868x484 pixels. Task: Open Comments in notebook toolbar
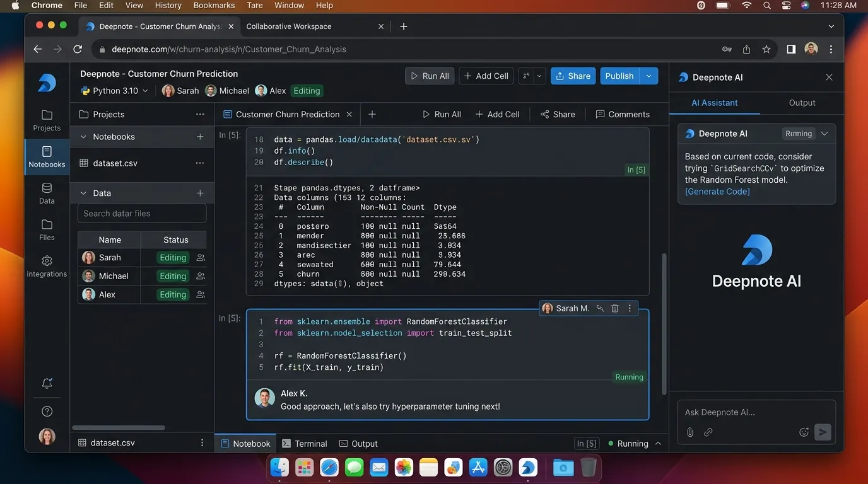pos(623,114)
